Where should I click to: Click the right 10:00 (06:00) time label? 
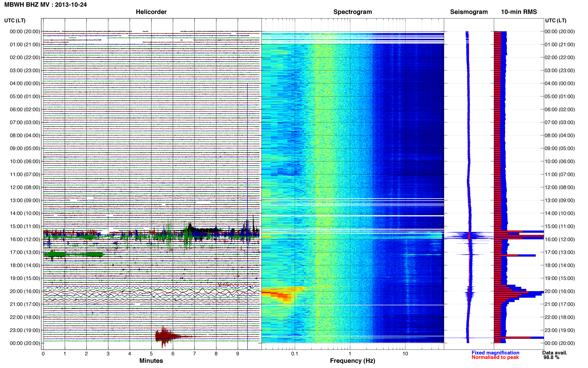pos(560,161)
